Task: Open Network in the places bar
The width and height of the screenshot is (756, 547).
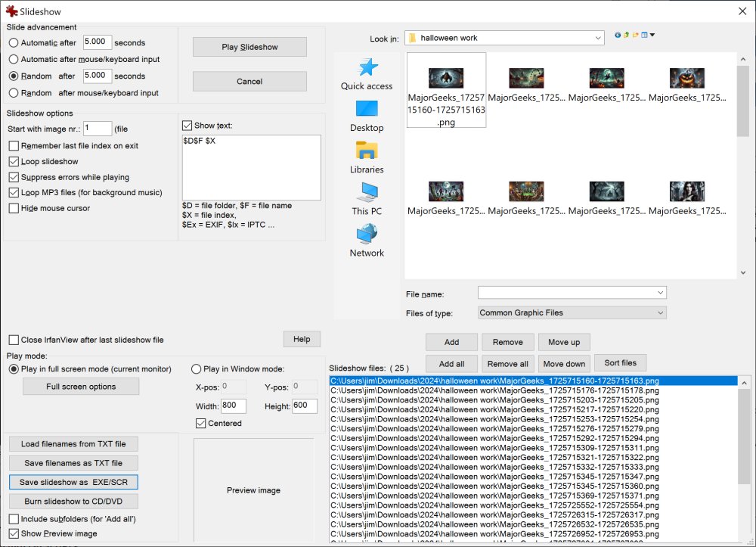Action: click(367, 241)
